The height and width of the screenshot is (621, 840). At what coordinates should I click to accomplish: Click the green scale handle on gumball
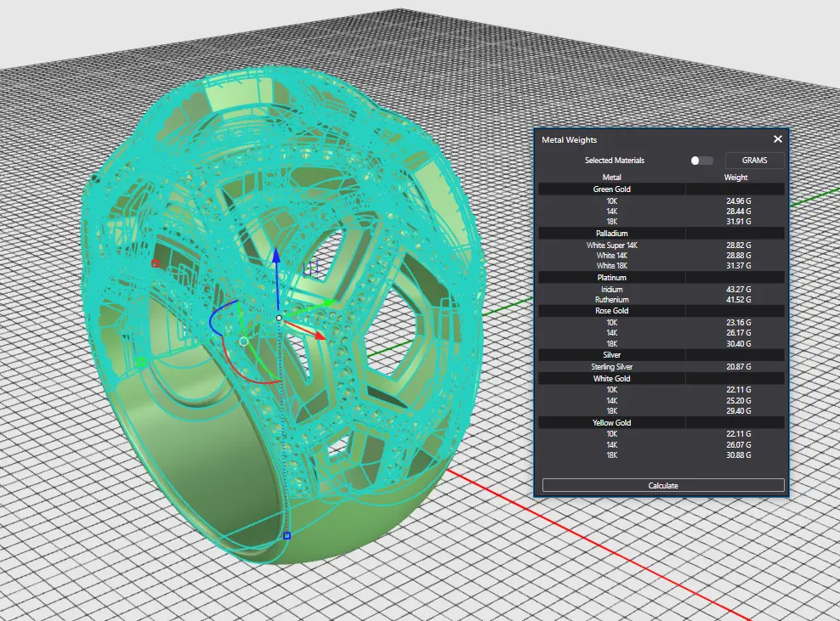141,363
